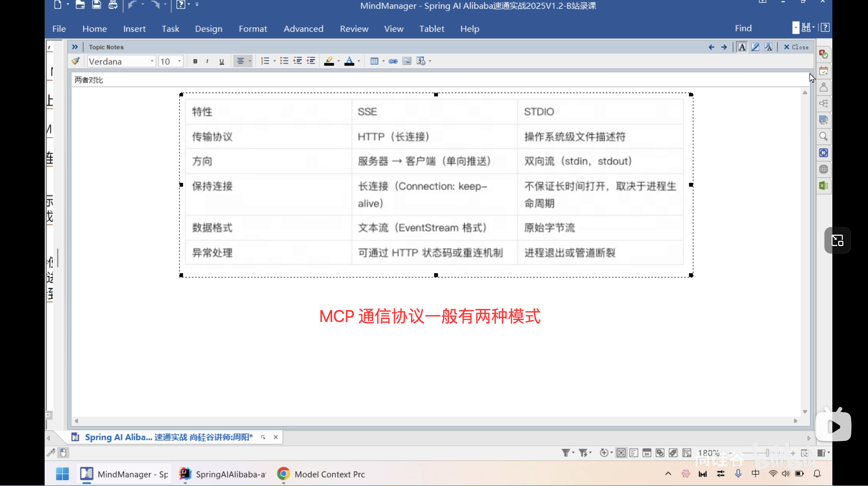Click the open folder icon in quick access
Viewport: 868px width, 486px height.
[x=80, y=5]
